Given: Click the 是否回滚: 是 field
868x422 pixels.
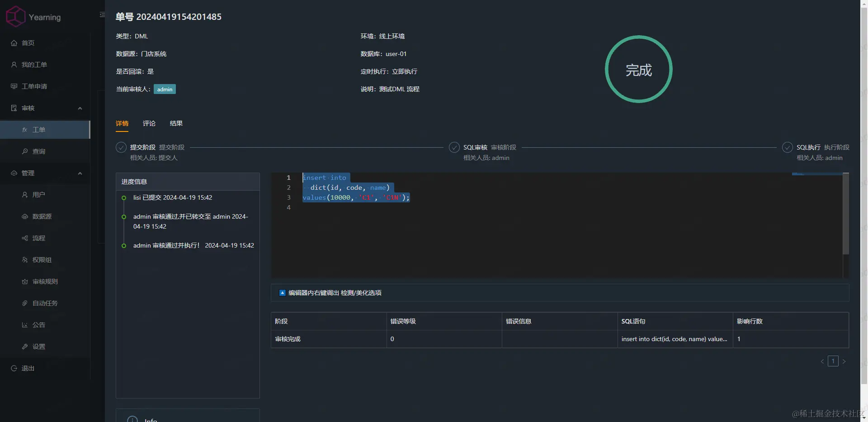Looking at the screenshot, I should pos(135,71).
